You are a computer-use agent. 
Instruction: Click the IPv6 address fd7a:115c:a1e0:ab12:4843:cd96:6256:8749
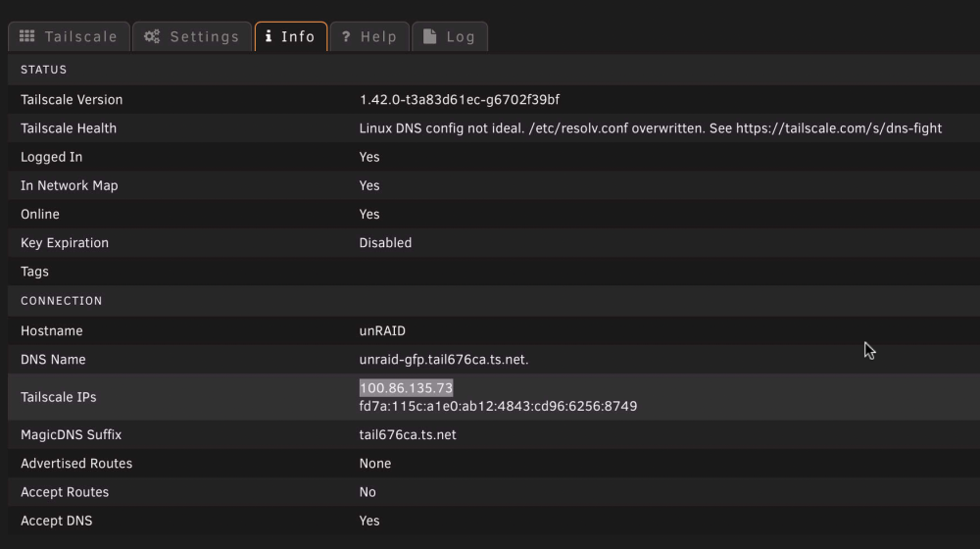pyautogui.click(x=498, y=407)
